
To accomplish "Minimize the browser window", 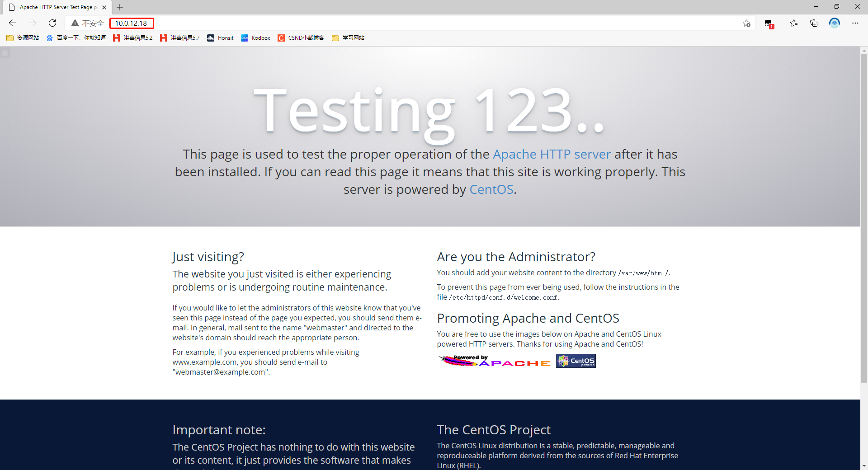I will [816, 7].
